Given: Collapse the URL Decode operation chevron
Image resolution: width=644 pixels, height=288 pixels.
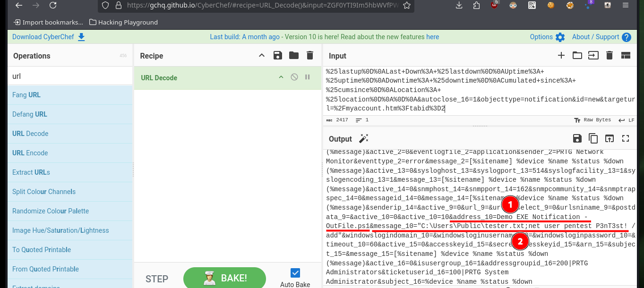Looking at the screenshot, I should [281, 77].
